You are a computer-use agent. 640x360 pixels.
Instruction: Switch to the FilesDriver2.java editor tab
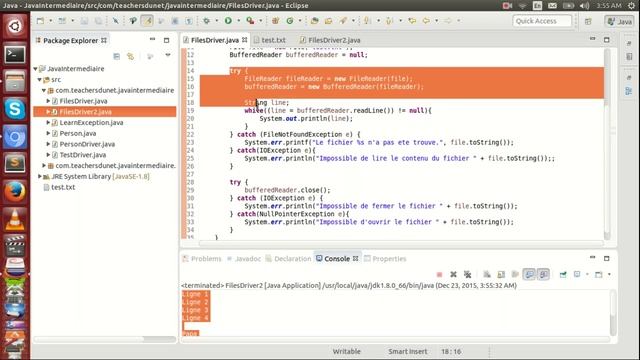click(330, 40)
